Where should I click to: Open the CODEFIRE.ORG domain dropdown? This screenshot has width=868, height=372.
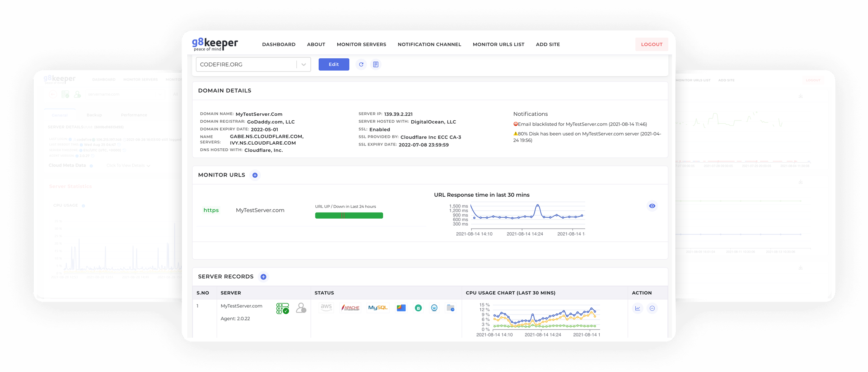coord(303,64)
